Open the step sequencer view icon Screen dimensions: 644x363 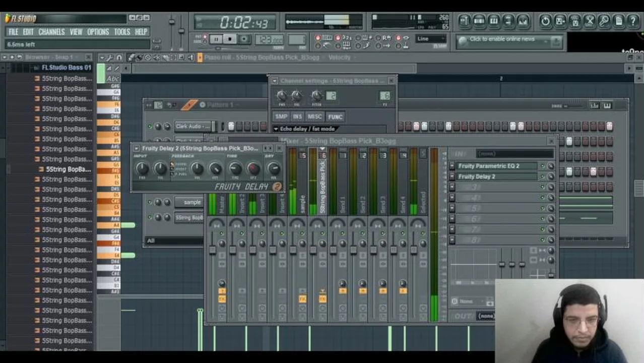pos(479,21)
